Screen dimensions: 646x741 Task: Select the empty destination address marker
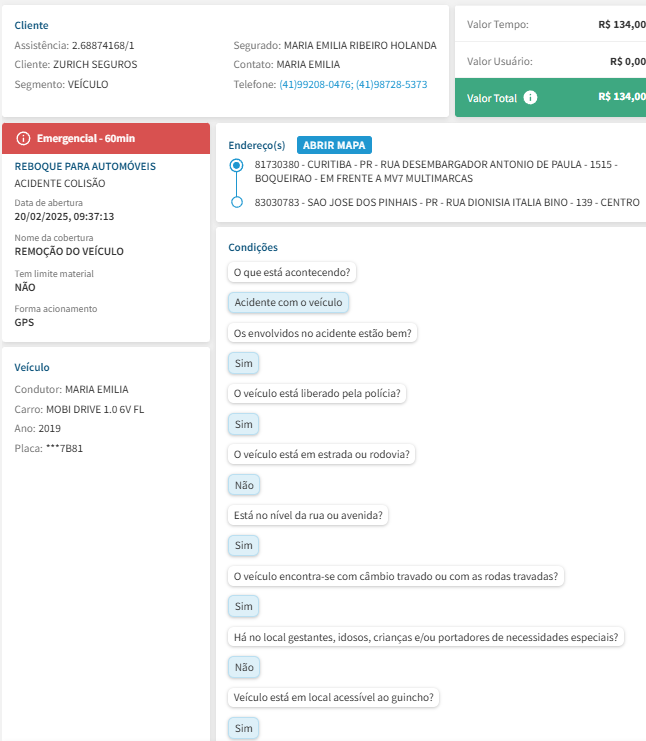(236, 202)
